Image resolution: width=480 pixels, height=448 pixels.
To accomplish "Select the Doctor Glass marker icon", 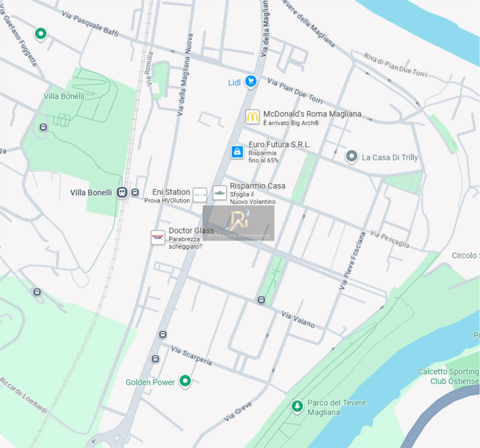I will (x=158, y=237).
